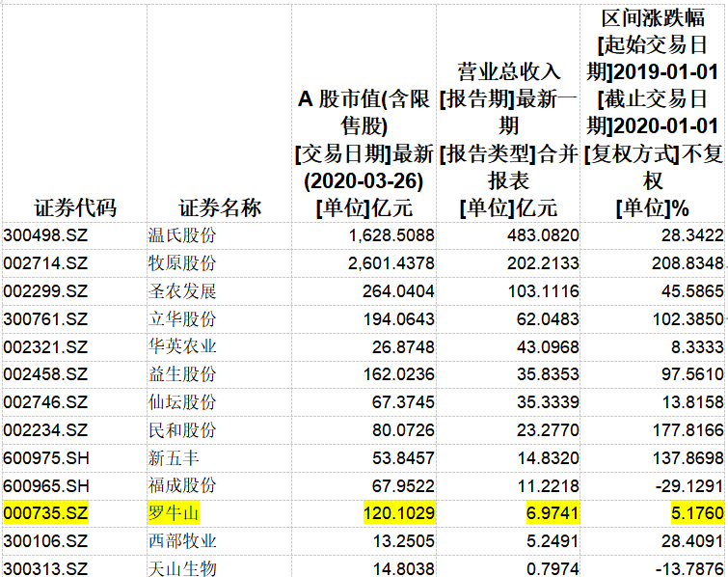728x577 pixels.
Task: Select revenue cell 483.0820
Action: [508, 235]
